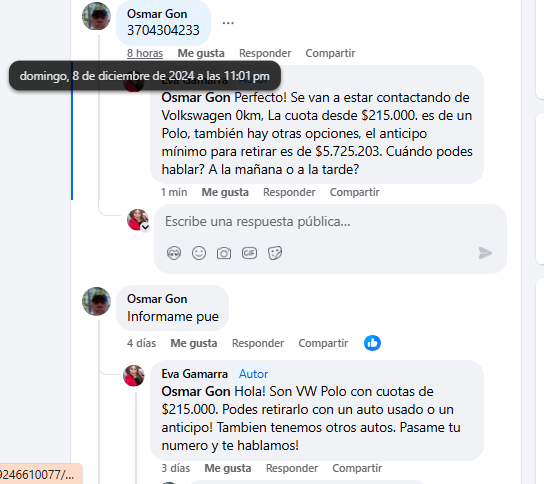Open emoji picker in reply box
This screenshot has width=544, height=484.
point(199,253)
